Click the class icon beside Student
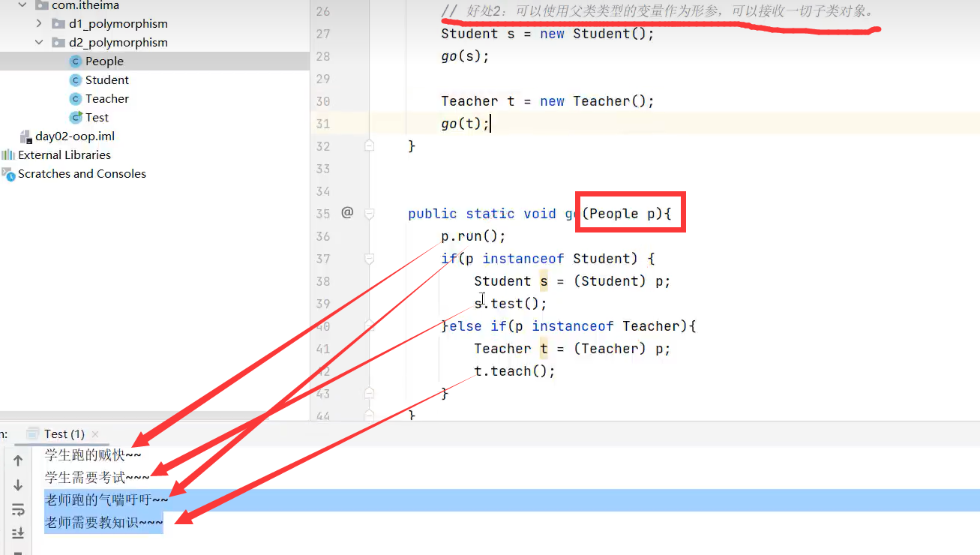The image size is (980, 555). coord(75,80)
